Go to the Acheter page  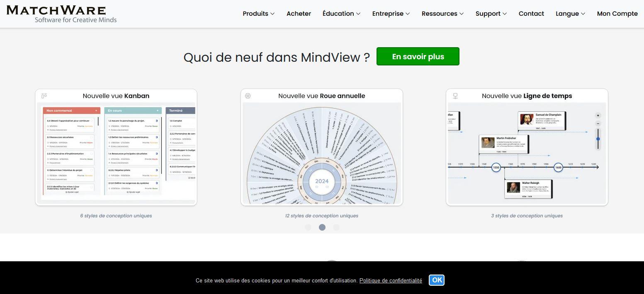click(x=299, y=14)
